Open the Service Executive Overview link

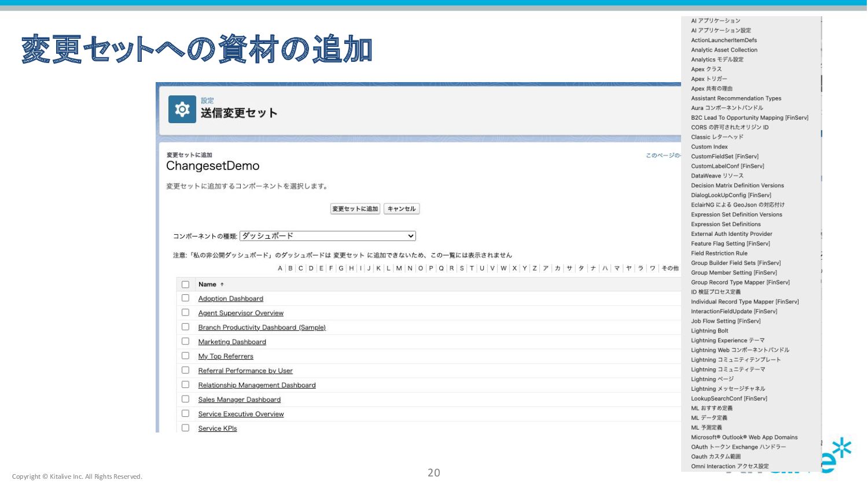(241, 415)
